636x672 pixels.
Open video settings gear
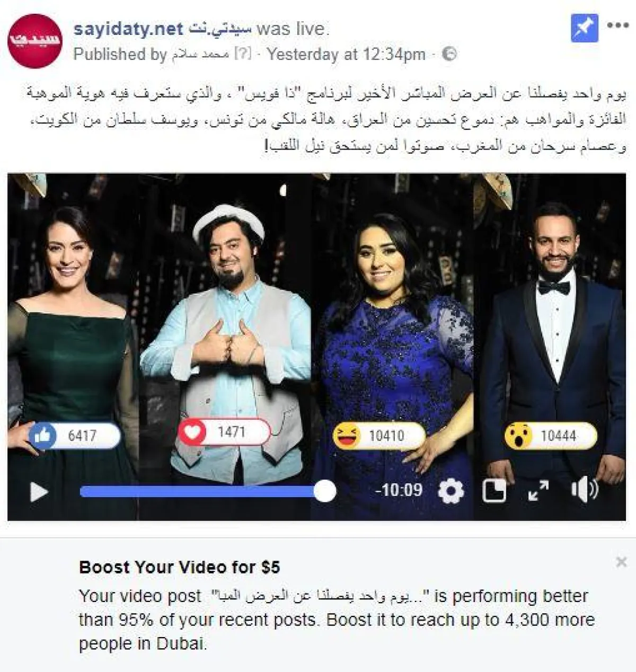451,491
